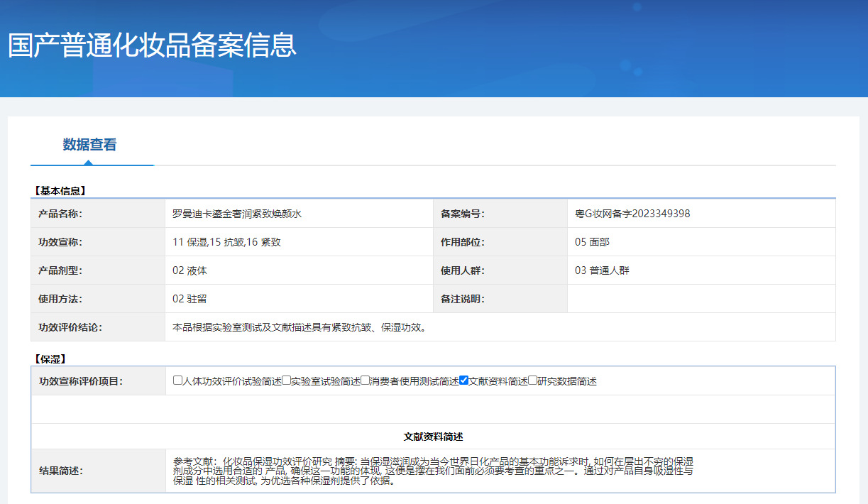This screenshot has height=504, width=868.
Task: Enable the 消费者使用测试简述 checkbox
Action: pyautogui.click(x=365, y=380)
